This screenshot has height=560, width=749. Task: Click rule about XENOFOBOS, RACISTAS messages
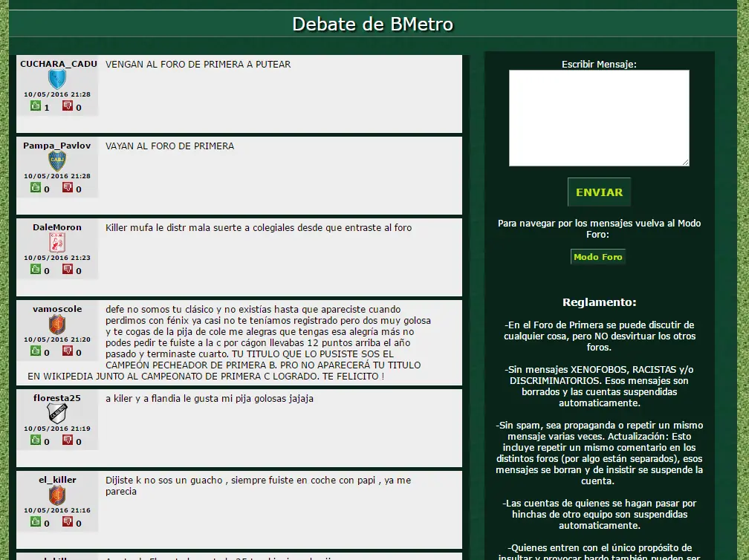coord(599,386)
